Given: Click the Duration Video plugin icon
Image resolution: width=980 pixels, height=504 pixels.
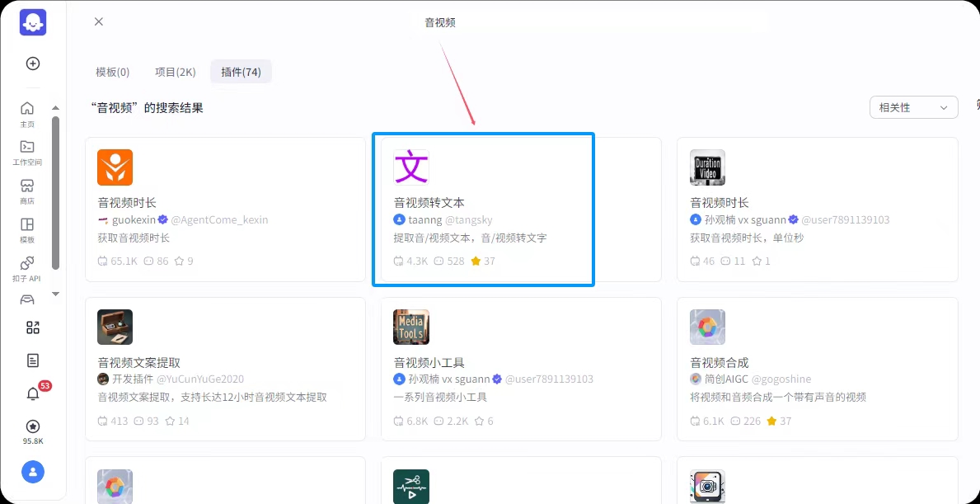Looking at the screenshot, I should point(707,167).
